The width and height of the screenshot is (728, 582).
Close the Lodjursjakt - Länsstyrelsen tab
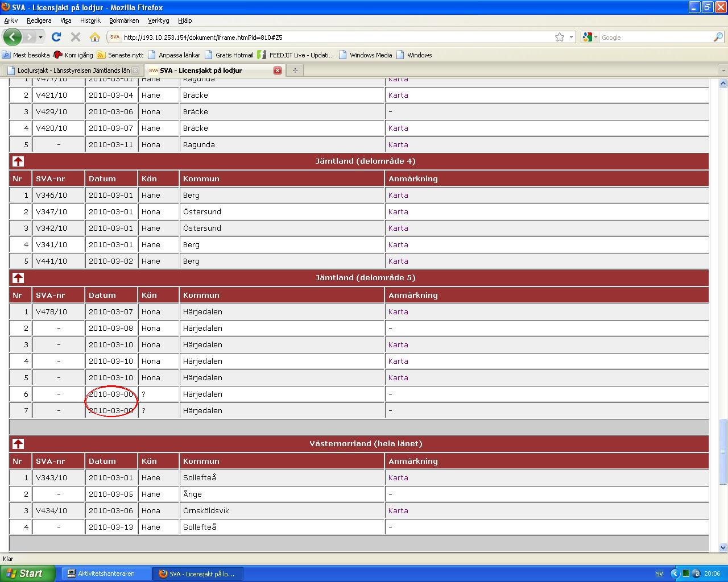pyautogui.click(x=135, y=70)
